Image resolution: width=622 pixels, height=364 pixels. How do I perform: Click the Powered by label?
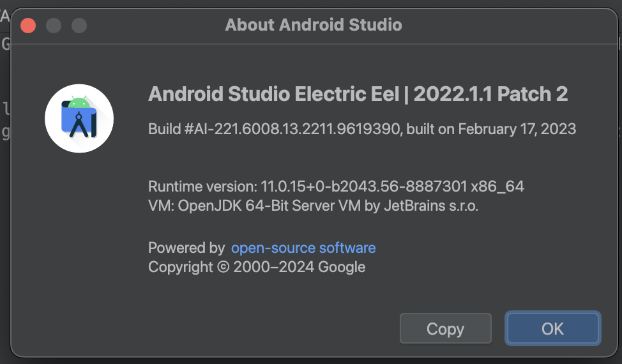pos(186,248)
